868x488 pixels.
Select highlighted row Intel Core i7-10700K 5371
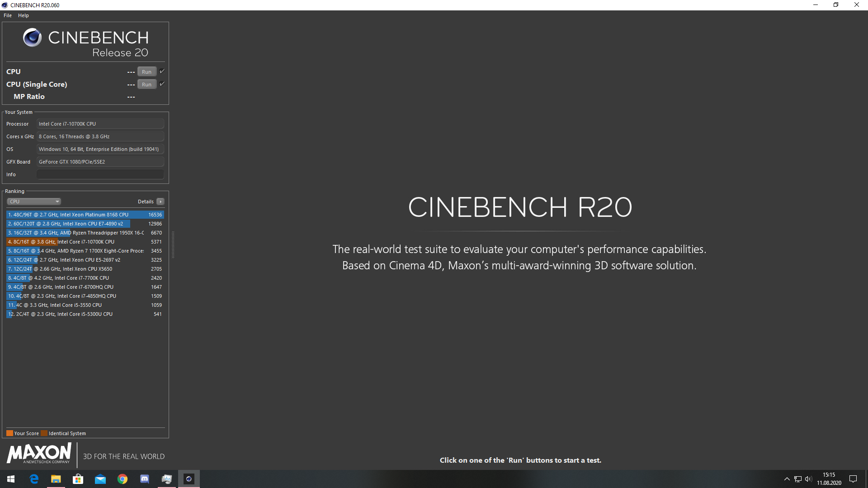(x=85, y=242)
